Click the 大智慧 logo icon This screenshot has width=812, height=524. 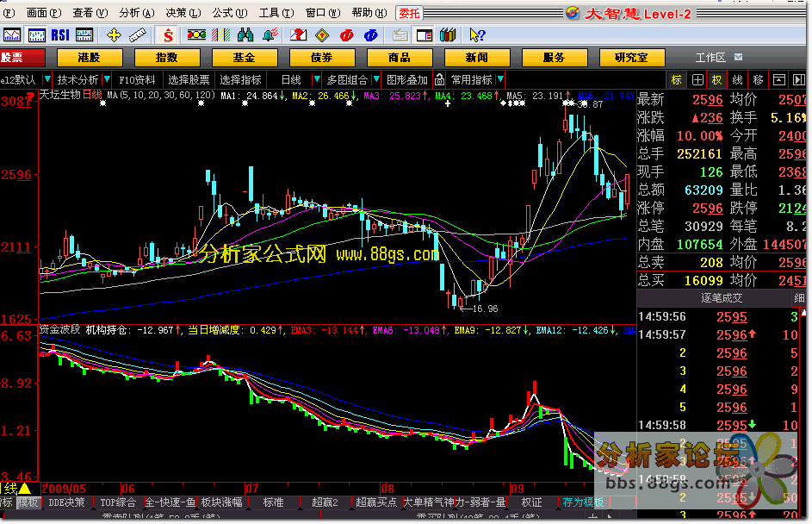coord(573,13)
